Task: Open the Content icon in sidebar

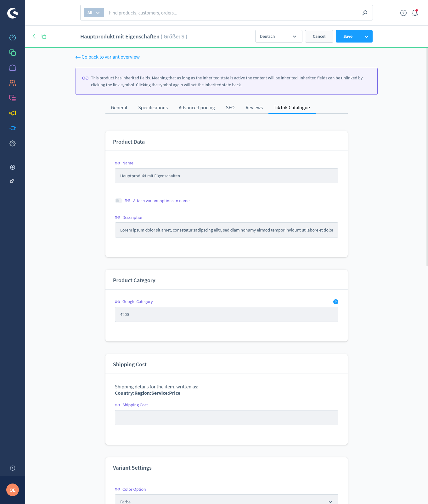Action: pyautogui.click(x=13, y=98)
